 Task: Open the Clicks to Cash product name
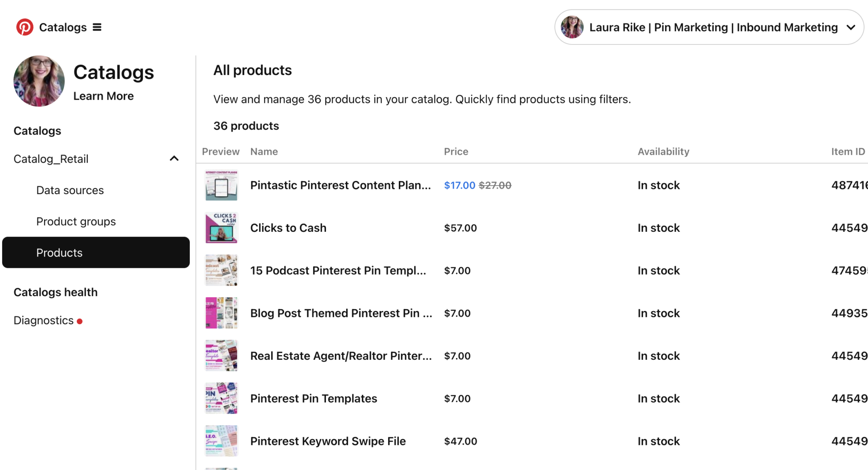288,228
